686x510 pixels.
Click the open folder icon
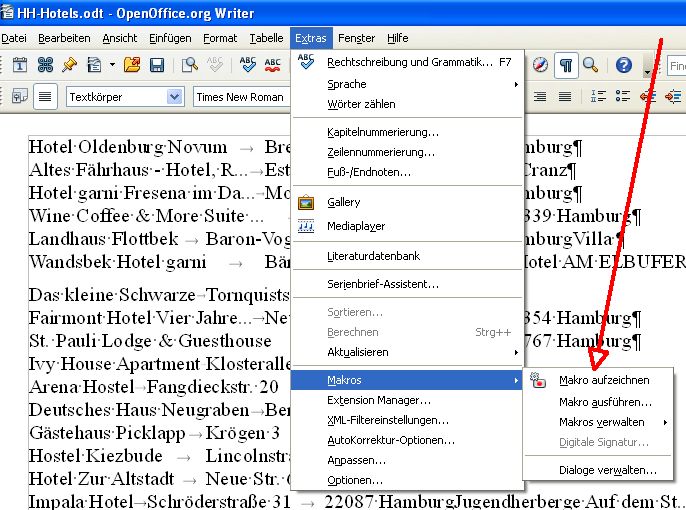tap(132, 65)
